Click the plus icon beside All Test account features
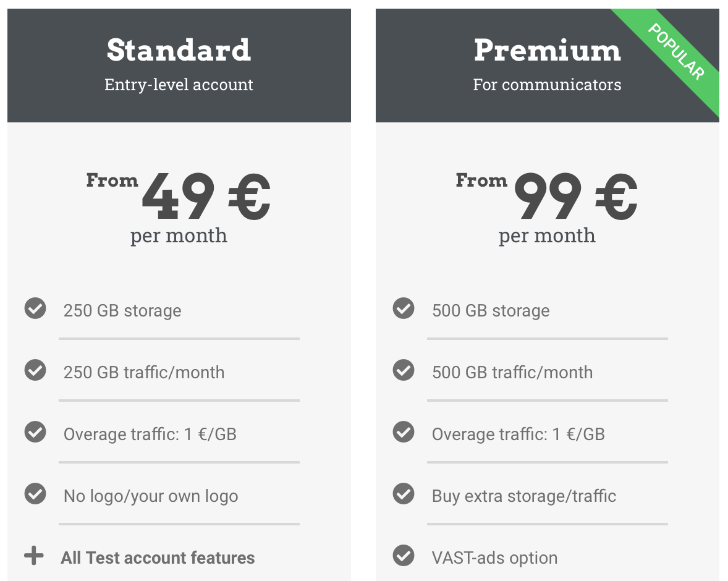 click(35, 555)
